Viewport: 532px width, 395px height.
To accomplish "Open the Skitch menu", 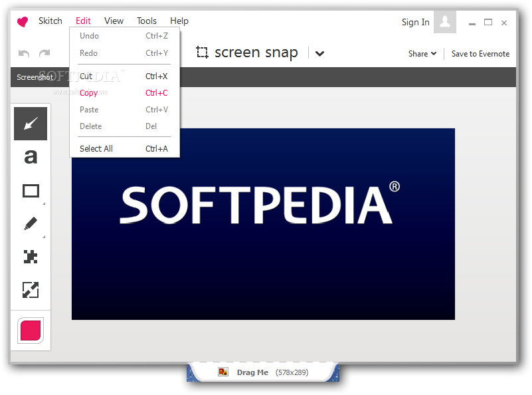I will coord(50,21).
